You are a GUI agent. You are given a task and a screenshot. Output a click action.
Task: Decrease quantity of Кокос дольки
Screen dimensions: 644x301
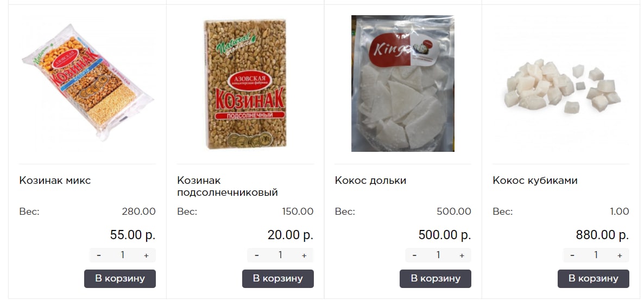click(414, 255)
